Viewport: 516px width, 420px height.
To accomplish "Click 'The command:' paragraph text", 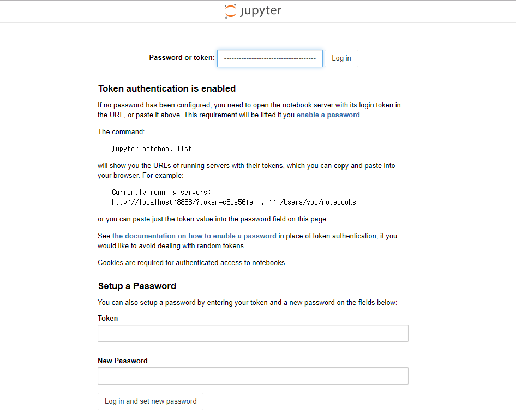I will click(x=121, y=131).
